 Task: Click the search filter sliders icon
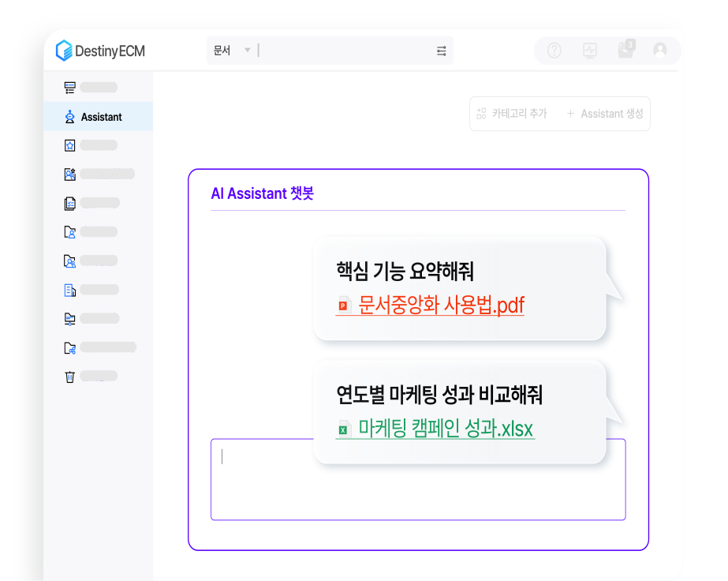click(x=442, y=50)
